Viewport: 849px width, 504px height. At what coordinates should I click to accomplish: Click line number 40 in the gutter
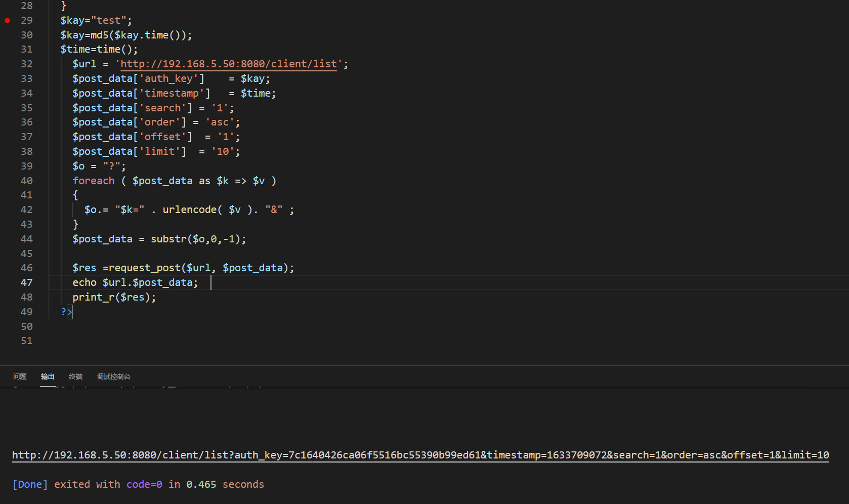tap(26, 181)
